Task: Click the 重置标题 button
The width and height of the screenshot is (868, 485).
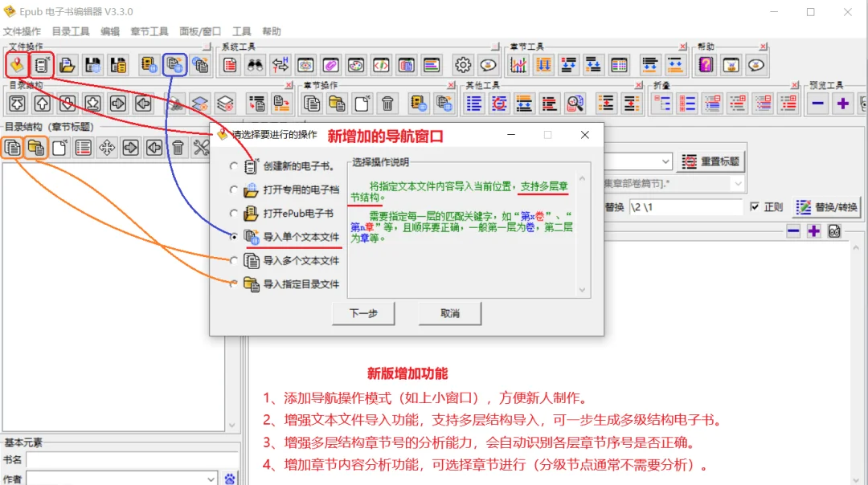Action: click(710, 161)
